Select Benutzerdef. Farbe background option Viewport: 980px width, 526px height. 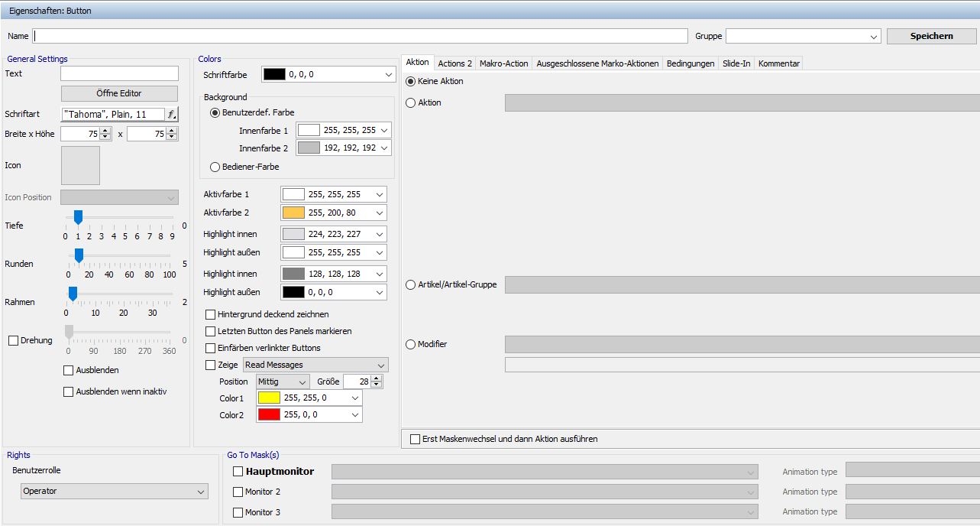point(215,112)
